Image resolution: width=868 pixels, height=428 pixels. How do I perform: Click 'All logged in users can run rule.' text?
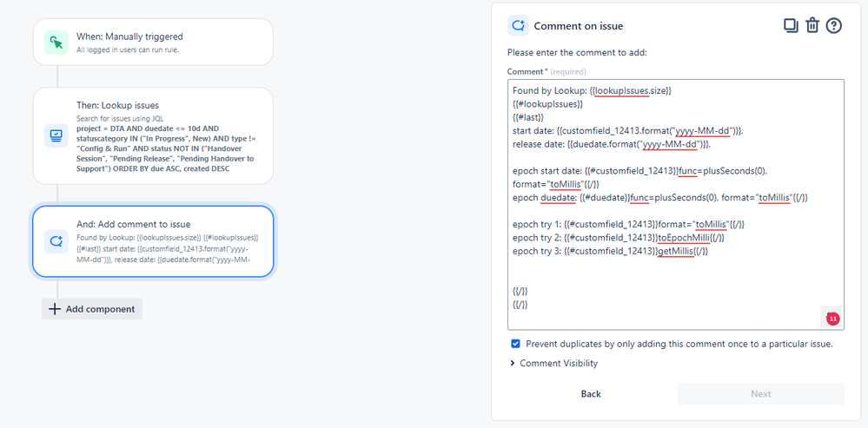click(128, 49)
